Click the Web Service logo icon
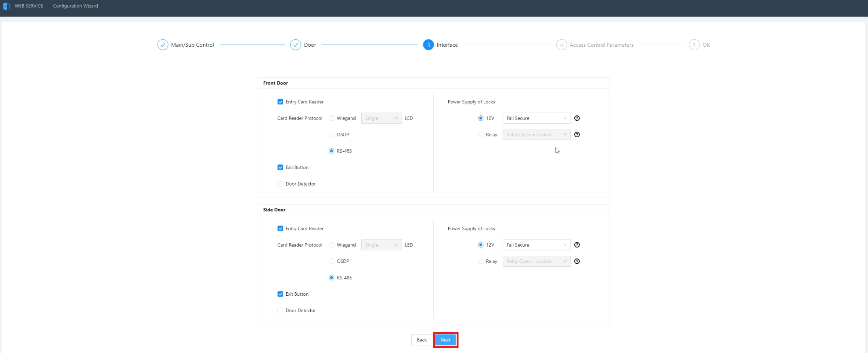Image resolution: width=868 pixels, height=353 pixels. tap(6, 6)
